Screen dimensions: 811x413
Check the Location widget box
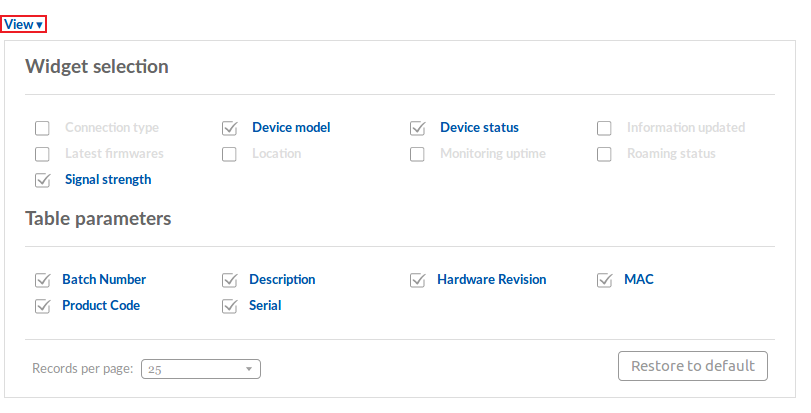click(x=230, y=154)
